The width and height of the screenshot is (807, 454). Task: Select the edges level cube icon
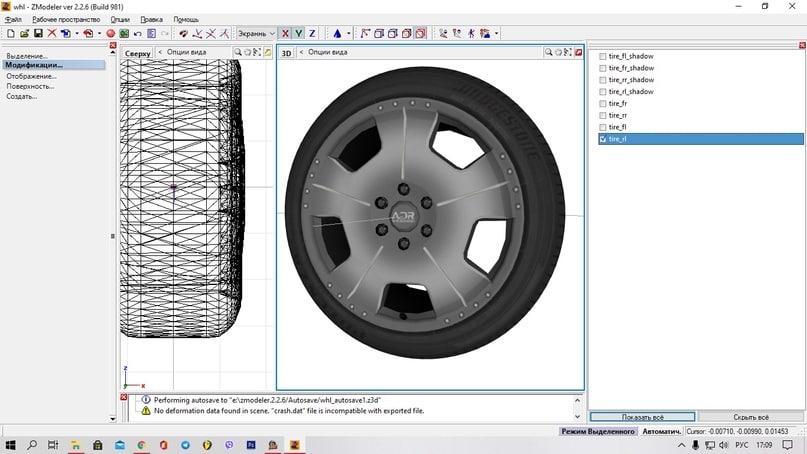click(379, 33)
